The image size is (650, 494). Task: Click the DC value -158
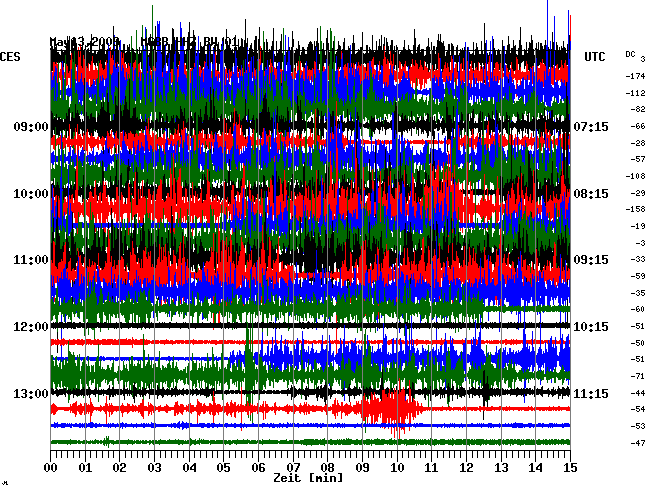pyautogui.click(x=635, y=209)
